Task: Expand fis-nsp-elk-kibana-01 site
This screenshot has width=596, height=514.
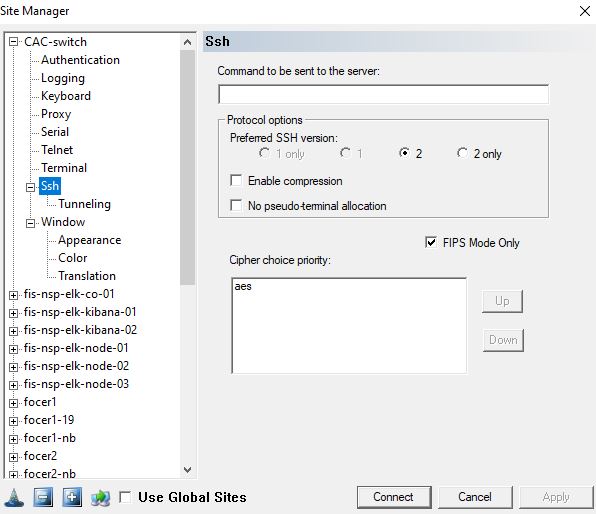Action: 13,313
